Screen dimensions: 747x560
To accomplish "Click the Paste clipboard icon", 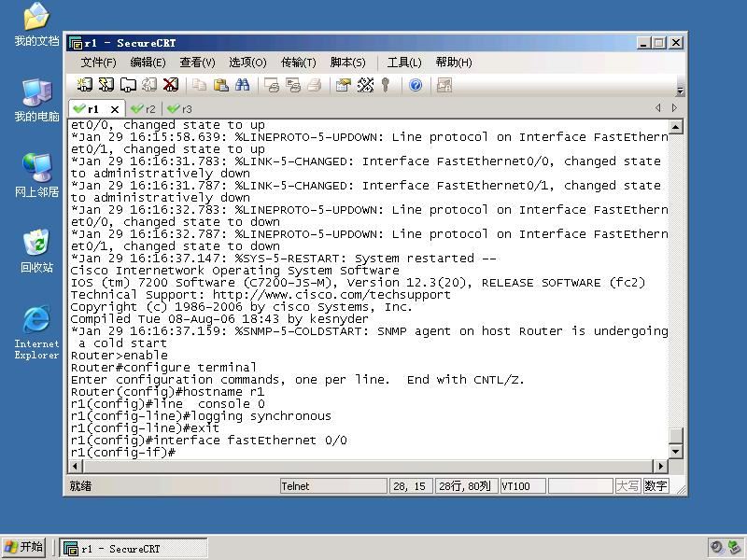I will [x=220, y=85].
